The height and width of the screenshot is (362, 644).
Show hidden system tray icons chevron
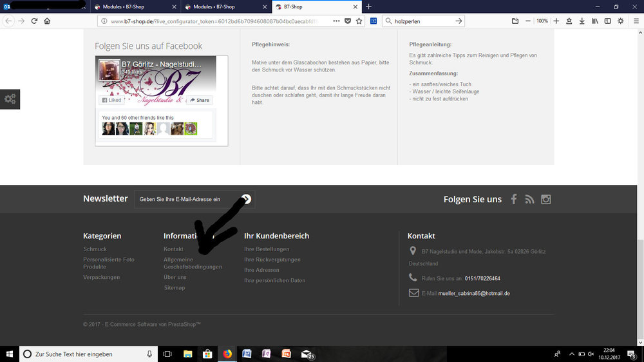point(571,354)
